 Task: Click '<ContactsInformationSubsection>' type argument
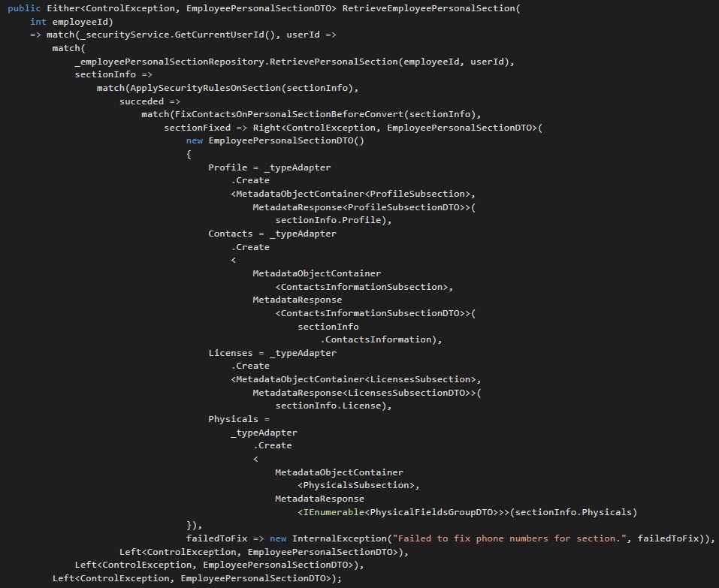point(361,287)
